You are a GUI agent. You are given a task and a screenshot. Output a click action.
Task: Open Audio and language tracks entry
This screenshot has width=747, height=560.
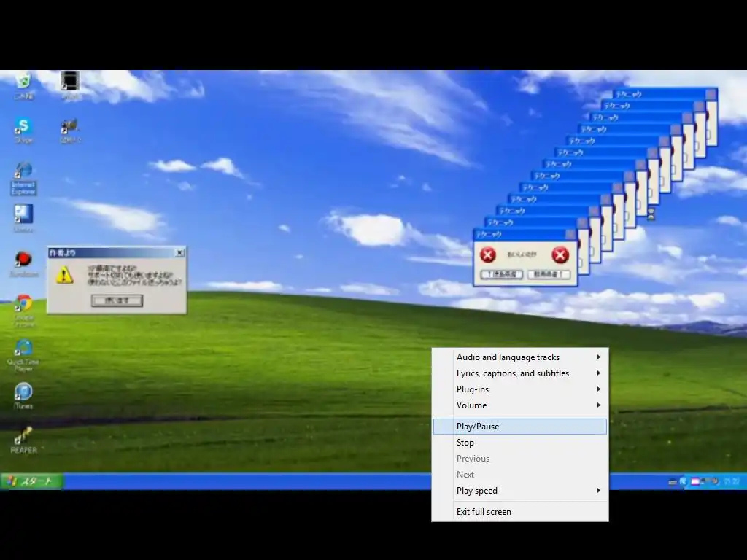coord(519,357)
